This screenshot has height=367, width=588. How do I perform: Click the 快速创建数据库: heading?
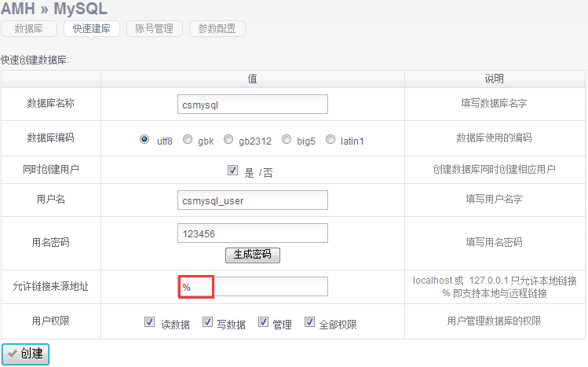point(35,60)
